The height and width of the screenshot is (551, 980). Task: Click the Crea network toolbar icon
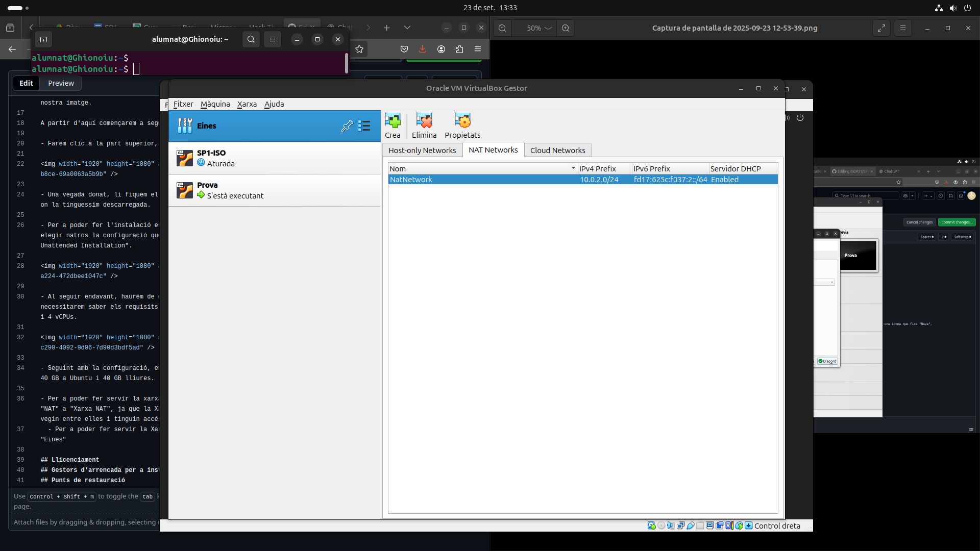pos(393,126)
